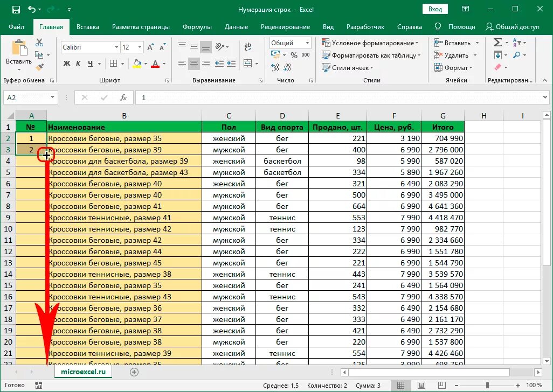Center text horizontally
553x392 pixels.
(x=194, y=64)
